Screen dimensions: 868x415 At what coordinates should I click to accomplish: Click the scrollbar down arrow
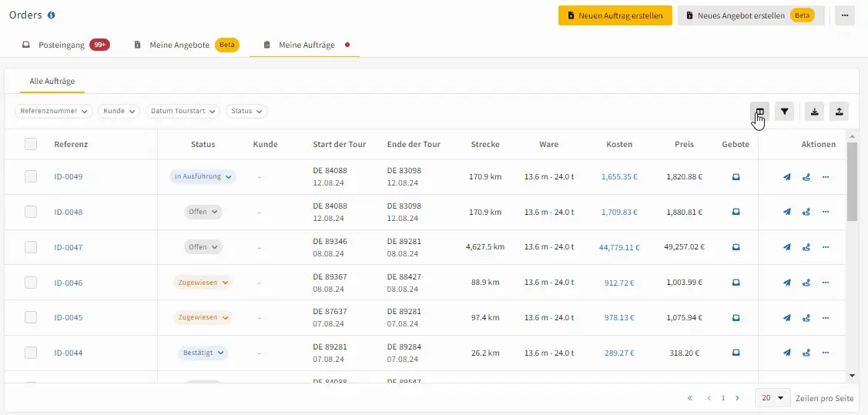[852, 377]
